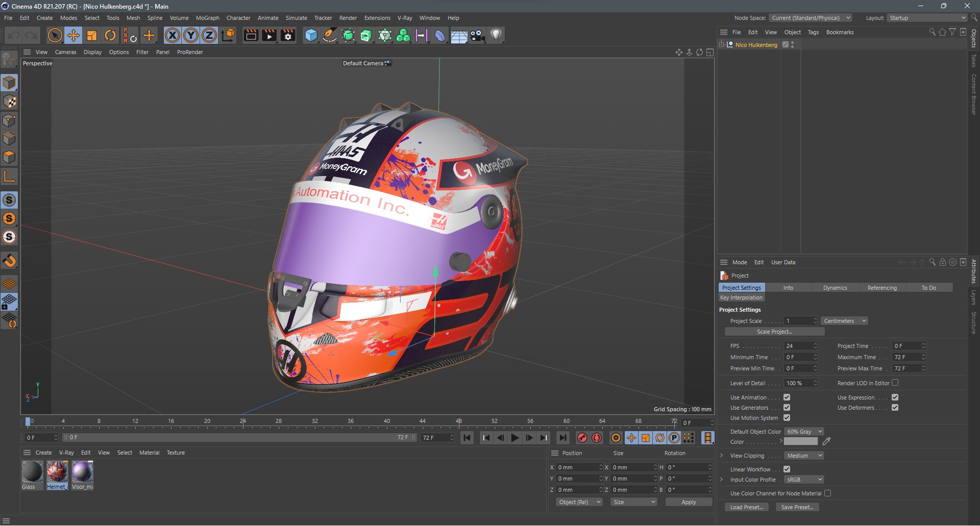Go to start of animation

(x=467, y=438)
